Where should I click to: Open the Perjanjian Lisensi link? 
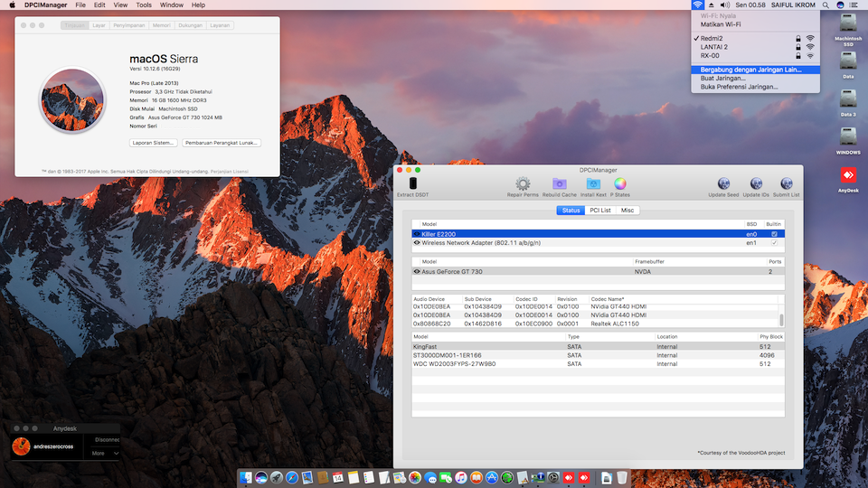coord(229,172)
